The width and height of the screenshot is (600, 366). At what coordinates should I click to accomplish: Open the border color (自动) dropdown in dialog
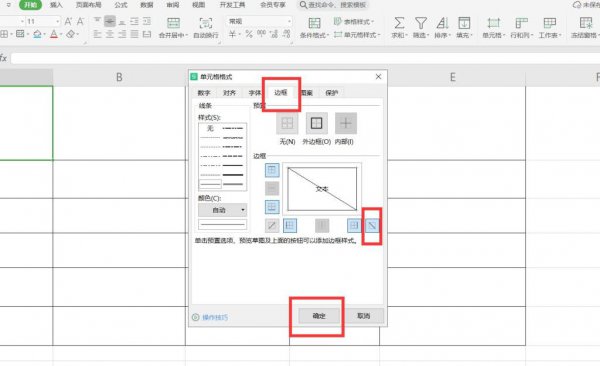222,210
